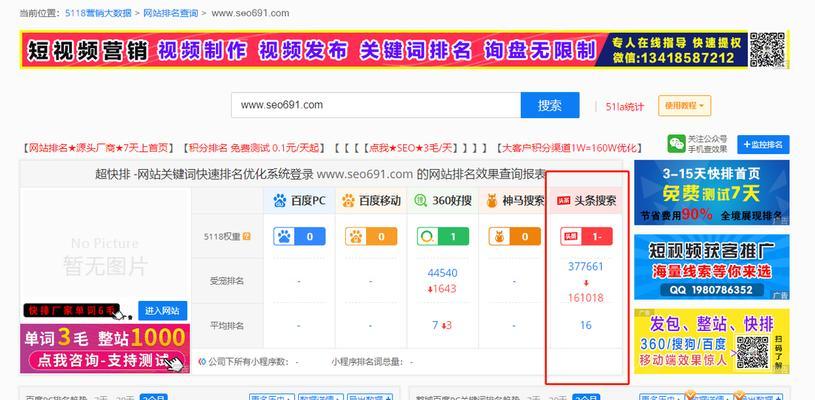The width and height of the screenshot is (815, 400).
Task: Click the QR code in 发包、整站、快排 ad
Action: tap(752, 353)
